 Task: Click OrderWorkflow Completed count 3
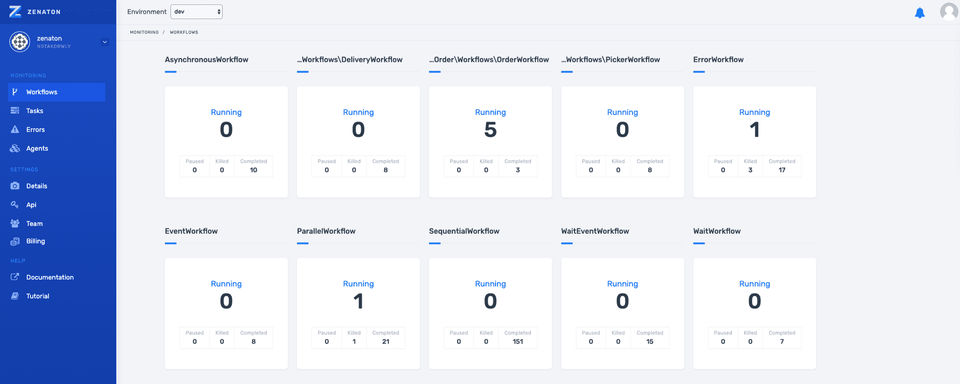[518, 170]
